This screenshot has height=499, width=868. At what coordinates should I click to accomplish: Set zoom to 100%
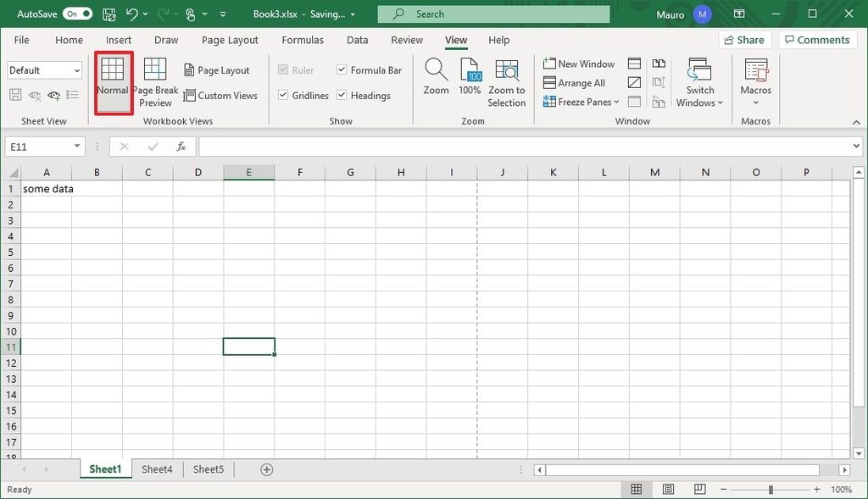[x=470, y=80]
